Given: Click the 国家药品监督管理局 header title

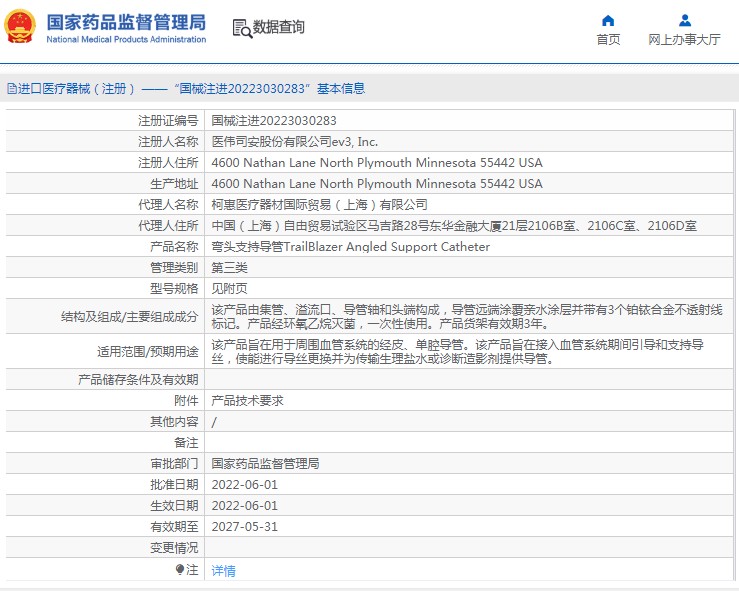Looking at the screenshot, I should click(x=126, y=22).
